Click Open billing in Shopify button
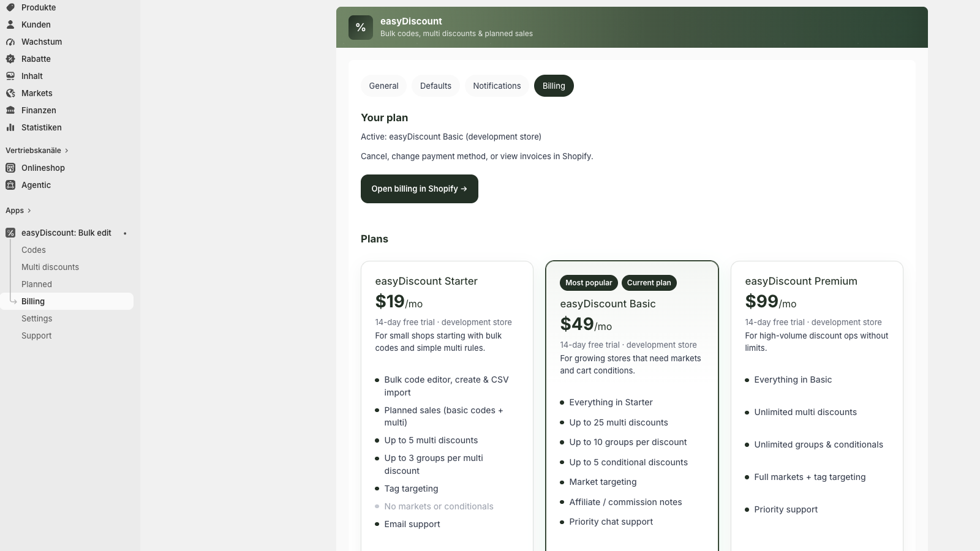 click(x=420, y=189)
